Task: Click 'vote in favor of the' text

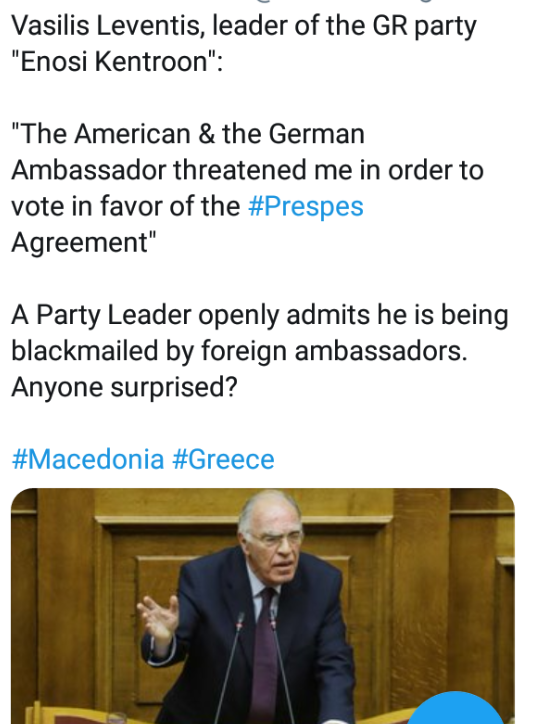Action: [x=126, y=206]
